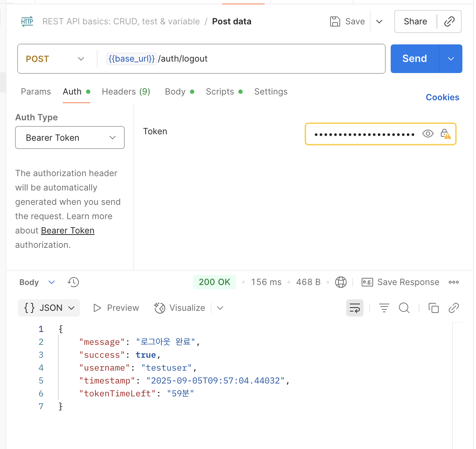Open the Bearer Token documentation link
The height and width of the screenshot is (449, 476).
click(68, 231)
